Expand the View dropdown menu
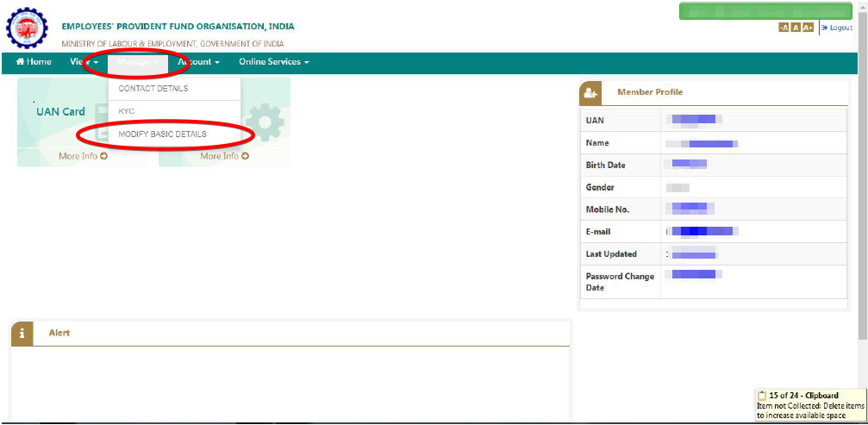The width and height of the screenshot is (868, 425). tap(84, 62)
